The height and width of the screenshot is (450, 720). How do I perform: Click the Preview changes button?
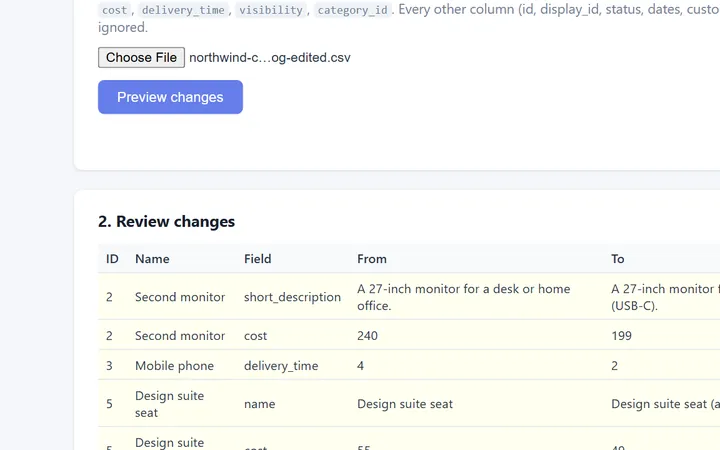[170, 97]
